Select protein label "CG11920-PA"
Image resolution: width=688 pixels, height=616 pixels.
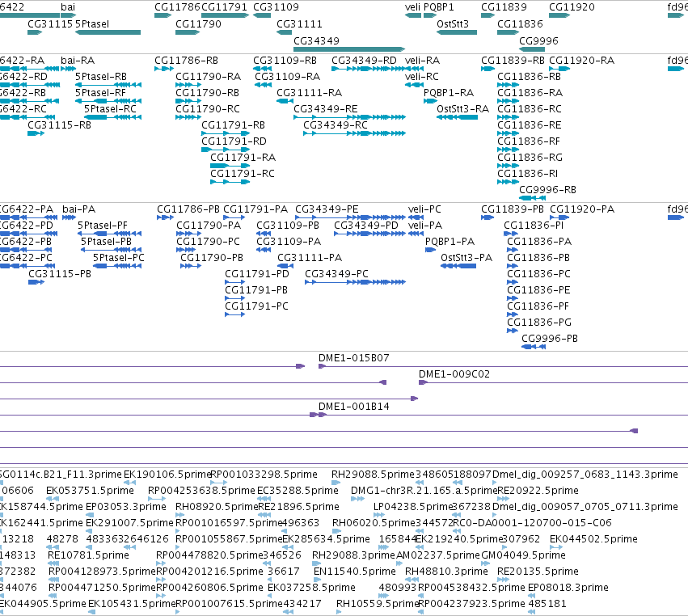[582, 209]
